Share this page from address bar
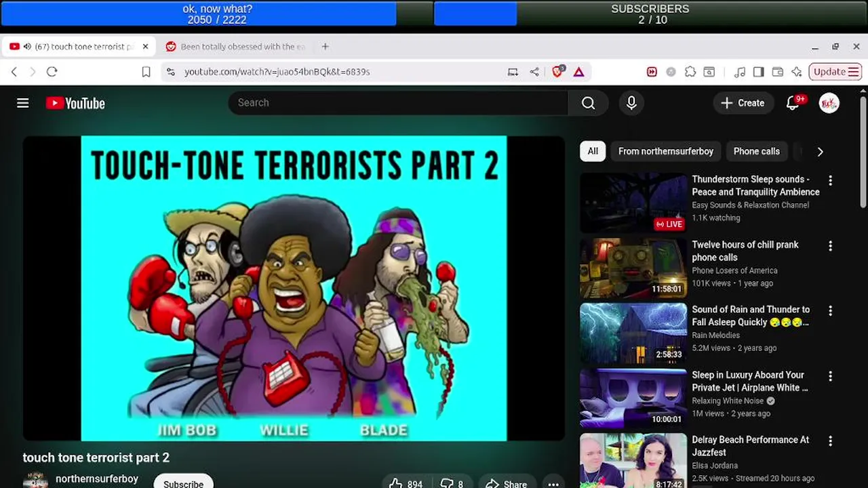The width and height of the screenshot is (868, 488). [534, 72]
